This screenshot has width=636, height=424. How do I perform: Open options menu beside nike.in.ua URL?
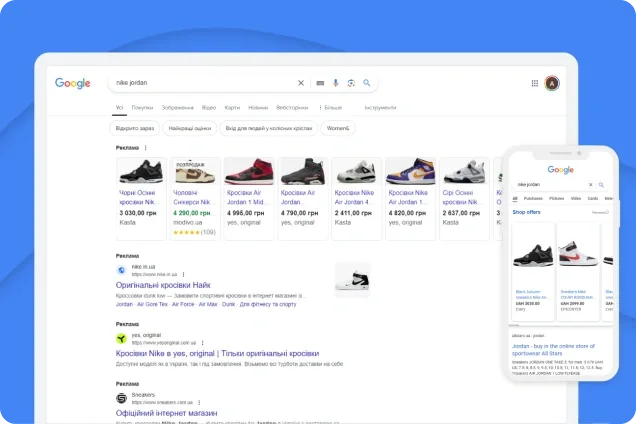coord(183,275)
